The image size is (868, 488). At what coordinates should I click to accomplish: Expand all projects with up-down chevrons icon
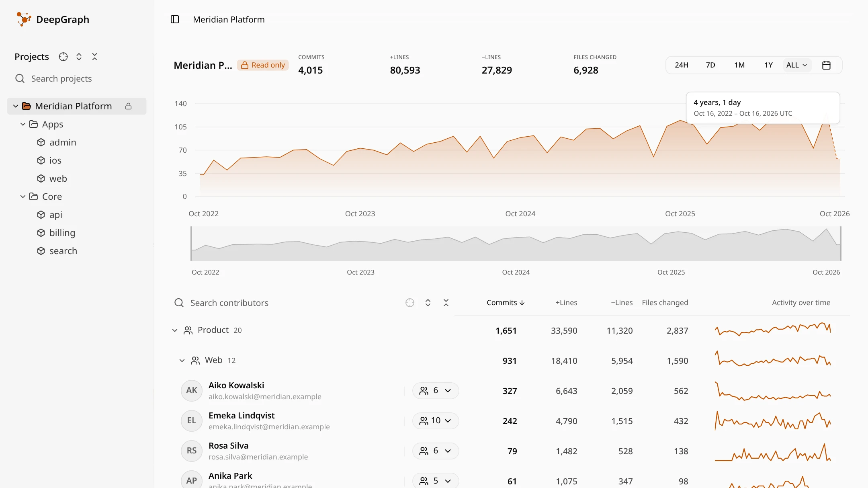click(79, 57)
